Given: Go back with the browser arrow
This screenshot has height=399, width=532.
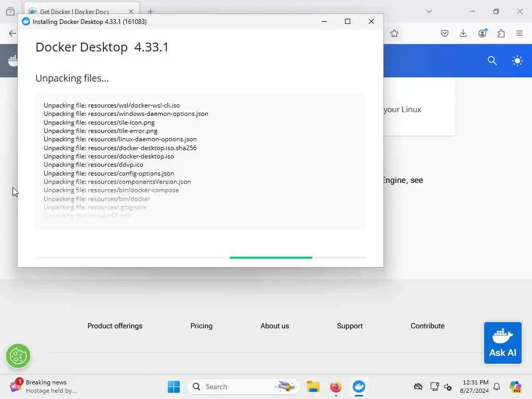Looking at the screenshot, I should click(12, 33).
